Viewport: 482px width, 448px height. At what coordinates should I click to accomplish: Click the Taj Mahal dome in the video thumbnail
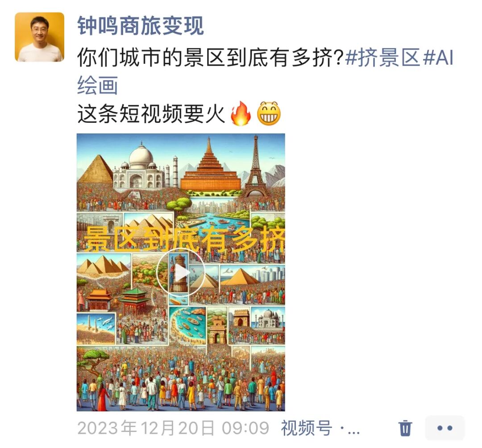point(141,155)
